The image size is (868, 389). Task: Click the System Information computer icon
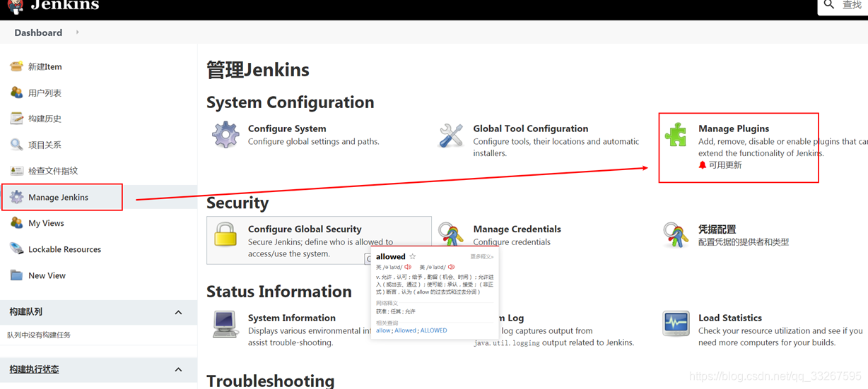click(x=225, y=324)
